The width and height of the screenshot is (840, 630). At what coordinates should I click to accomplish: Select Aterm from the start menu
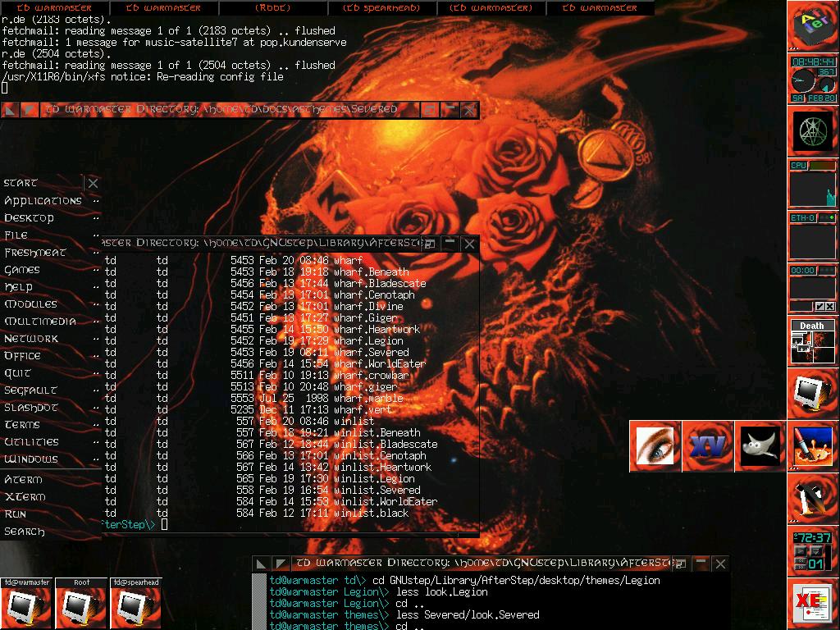click(x=23, y=480)
